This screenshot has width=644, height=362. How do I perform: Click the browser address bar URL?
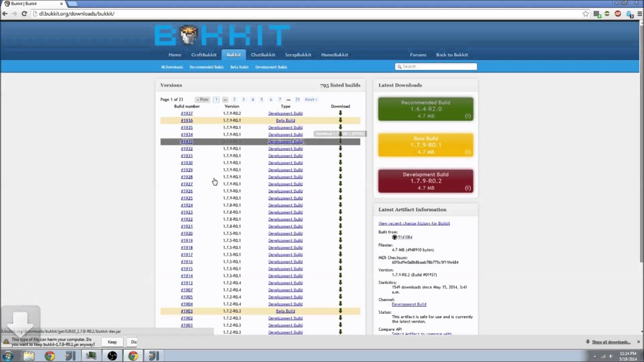76,14
